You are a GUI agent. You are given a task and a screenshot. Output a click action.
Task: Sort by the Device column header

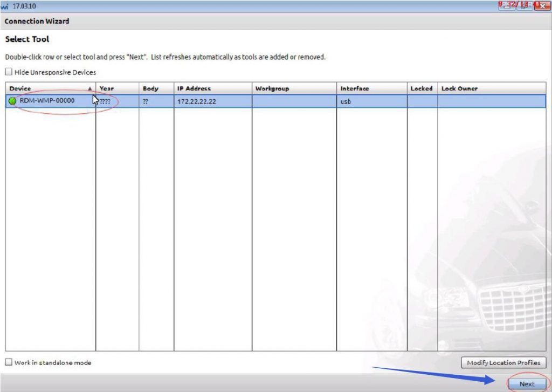point(50,88)
